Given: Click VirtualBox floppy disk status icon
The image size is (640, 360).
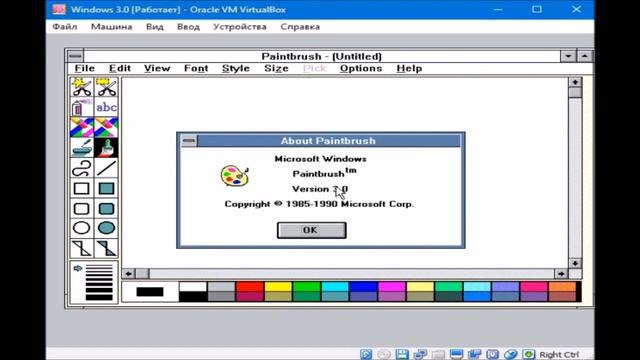Looking at the screenshot, I should (x=402, y=354).
